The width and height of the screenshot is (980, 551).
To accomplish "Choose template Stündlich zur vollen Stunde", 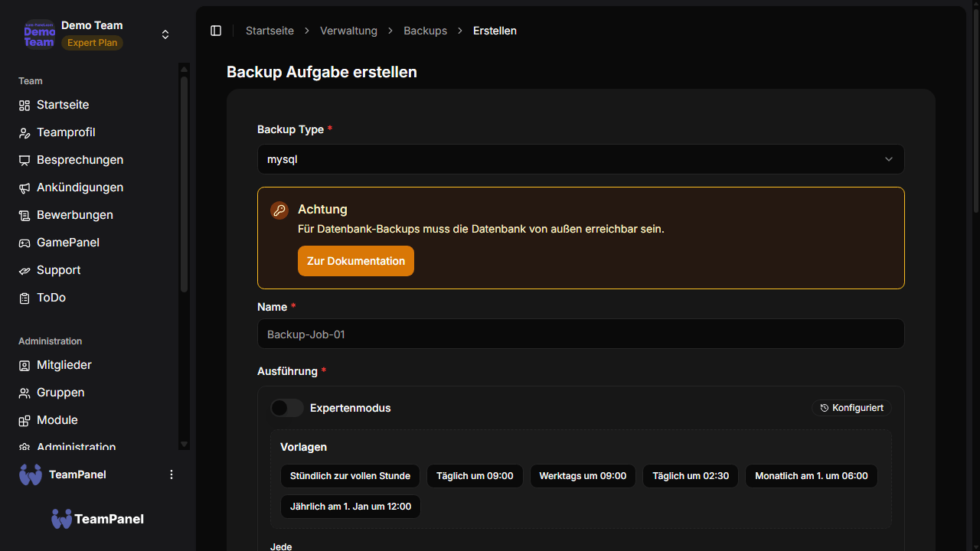I will click(x=350, y=476).
